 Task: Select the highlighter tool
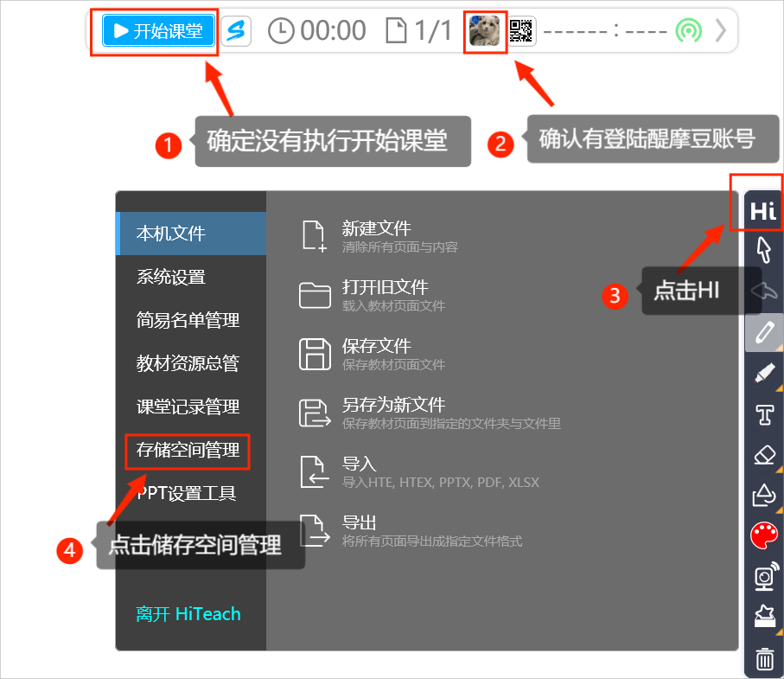point(763,374)
